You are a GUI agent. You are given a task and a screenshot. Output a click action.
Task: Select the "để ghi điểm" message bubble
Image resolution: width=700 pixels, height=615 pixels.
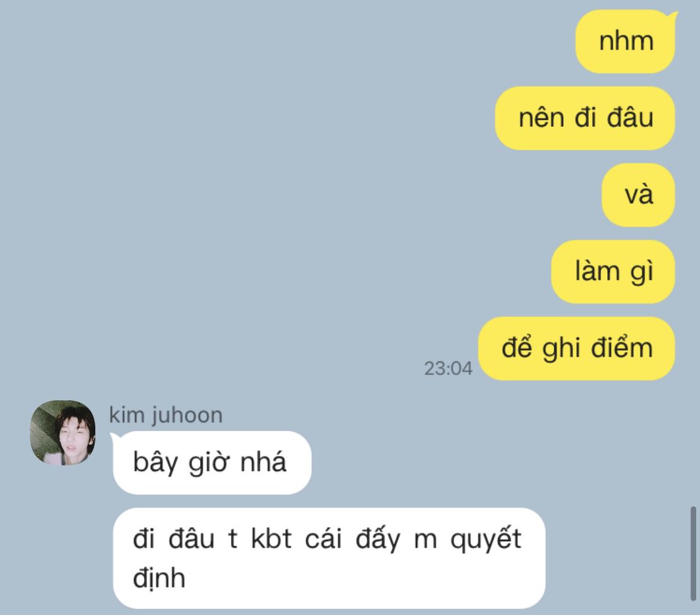coord(576,349)
